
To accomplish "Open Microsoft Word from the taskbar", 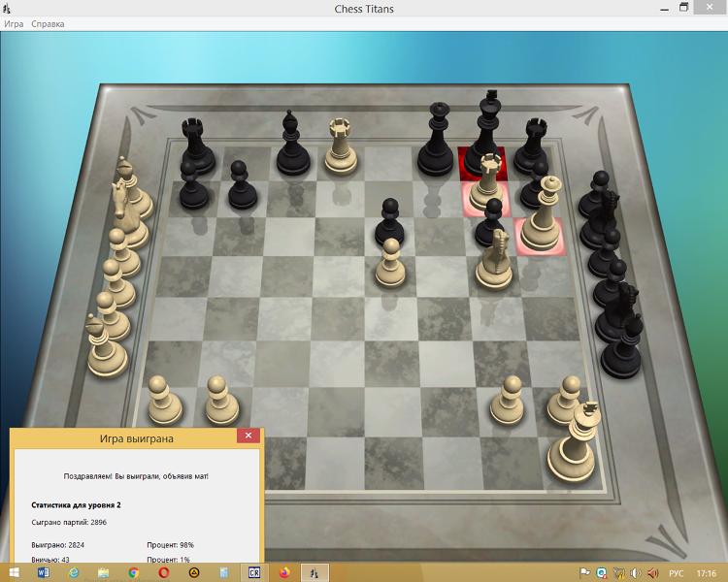I will tap(44, 572).
